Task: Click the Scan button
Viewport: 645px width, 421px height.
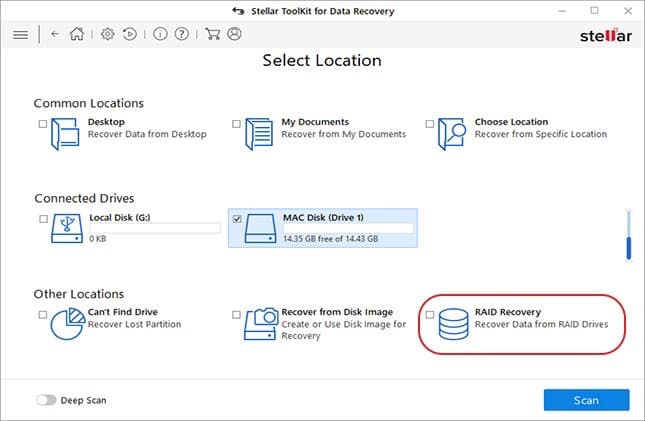Action: 587,400
